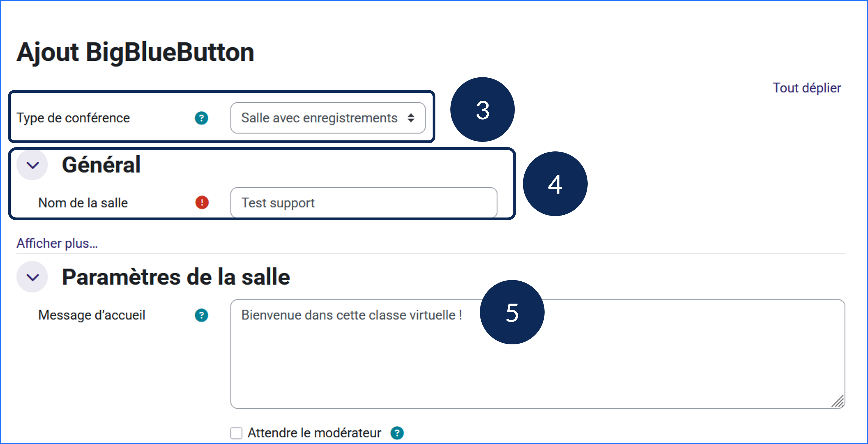Click the help icon beside Type de conférence
This screenshot has height=444, width=868.
202,118
